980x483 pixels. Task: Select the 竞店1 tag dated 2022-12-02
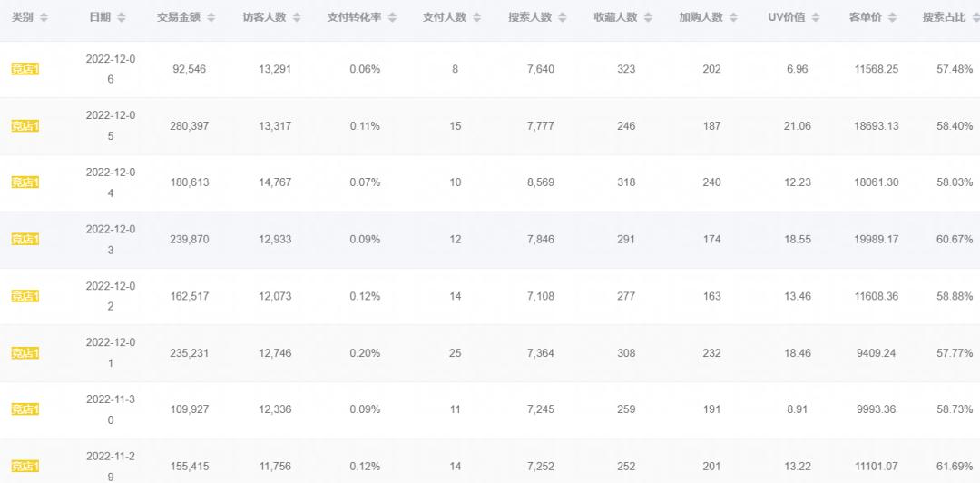pos(25,296)
